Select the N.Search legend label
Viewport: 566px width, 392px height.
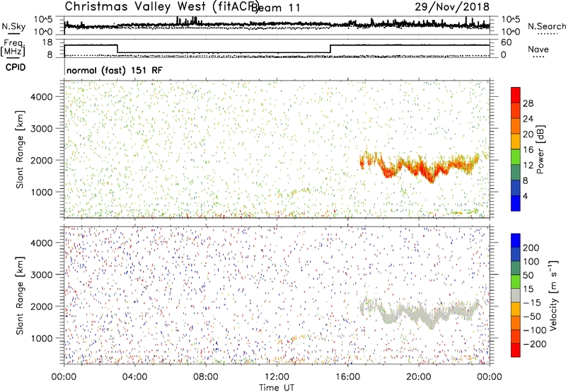tap(546, 26)
